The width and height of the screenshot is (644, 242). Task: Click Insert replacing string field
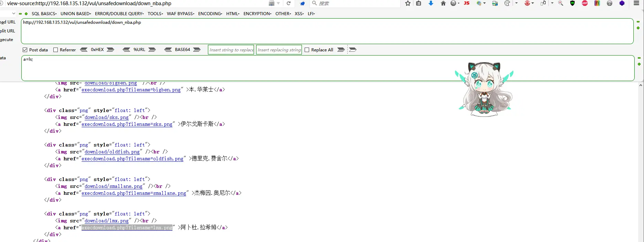tap(279, 50)
